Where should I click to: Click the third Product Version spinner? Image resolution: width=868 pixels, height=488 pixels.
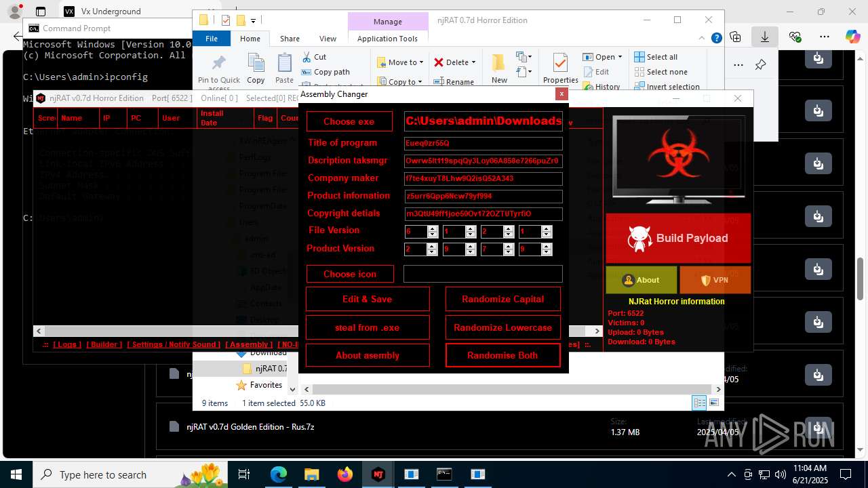pyautogui.click(x=497, y=249)
